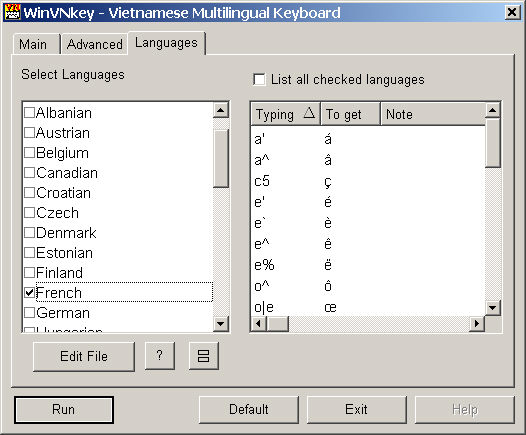Click the split-layout icon button beside question mark

coord(203,356)
